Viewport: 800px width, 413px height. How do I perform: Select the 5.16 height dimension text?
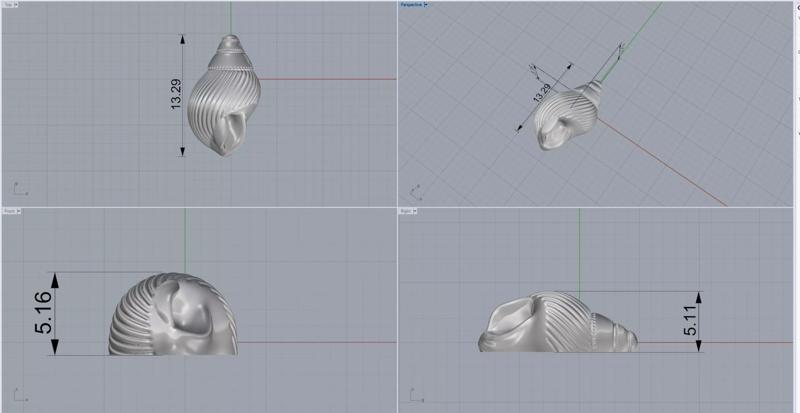click(x=43, y=312)
